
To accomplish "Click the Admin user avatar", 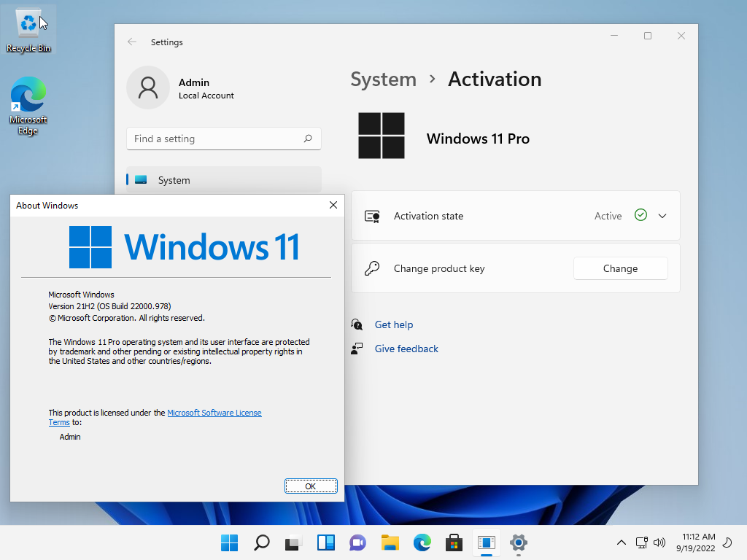I will 147,87.
